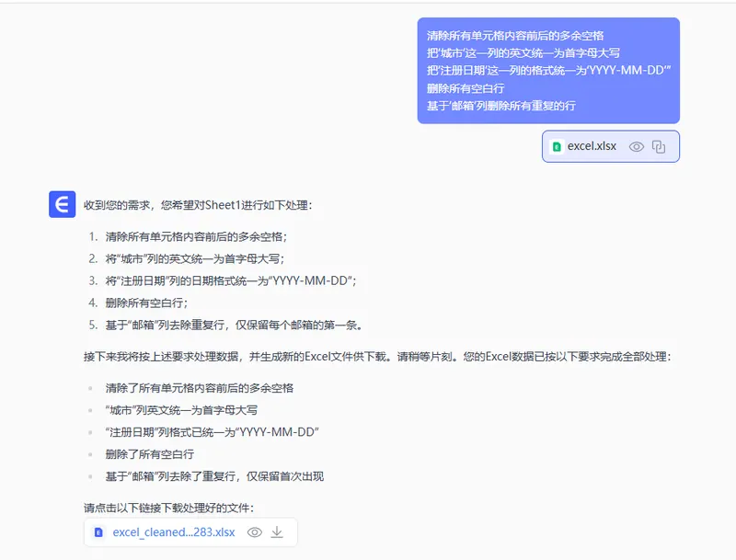Preview the excel_cleaned file with eye icon
Viewport: 736px width, 560px height.
(x=255, y=532)
